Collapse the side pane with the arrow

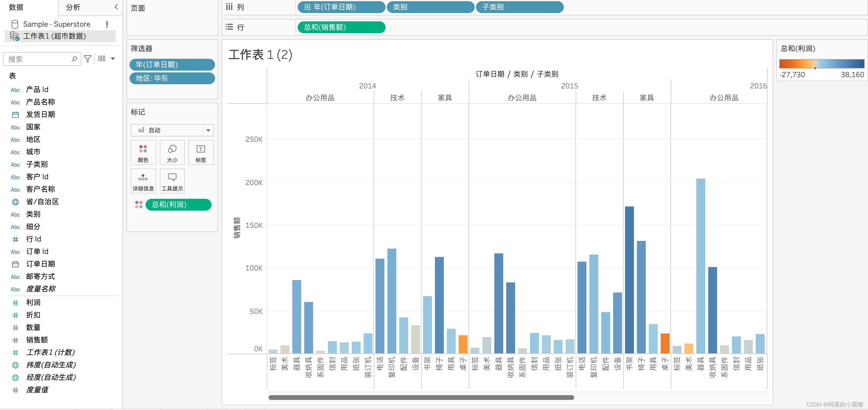point(116,7)
